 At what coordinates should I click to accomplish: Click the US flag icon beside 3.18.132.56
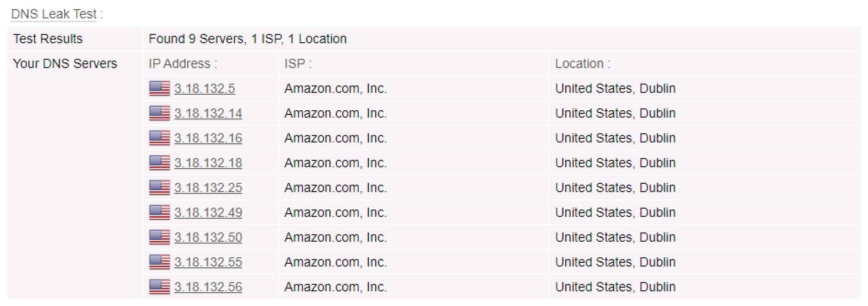(x=160, y=287)
